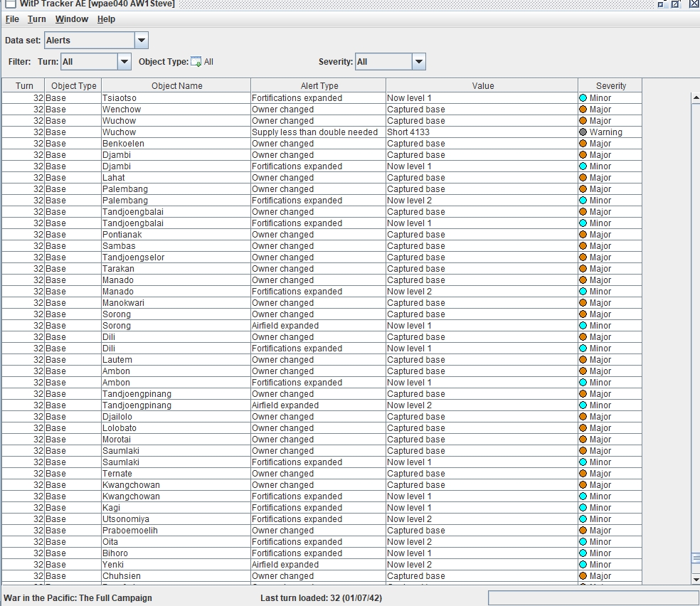Screen dimensions: 700x606
Task: Open the Help menu
Action: coord(106,19)
